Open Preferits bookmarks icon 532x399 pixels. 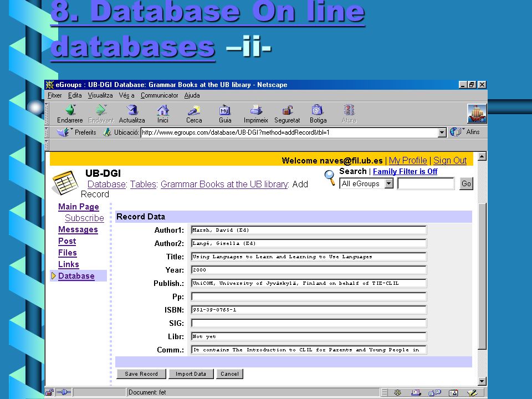click(63, 132)
